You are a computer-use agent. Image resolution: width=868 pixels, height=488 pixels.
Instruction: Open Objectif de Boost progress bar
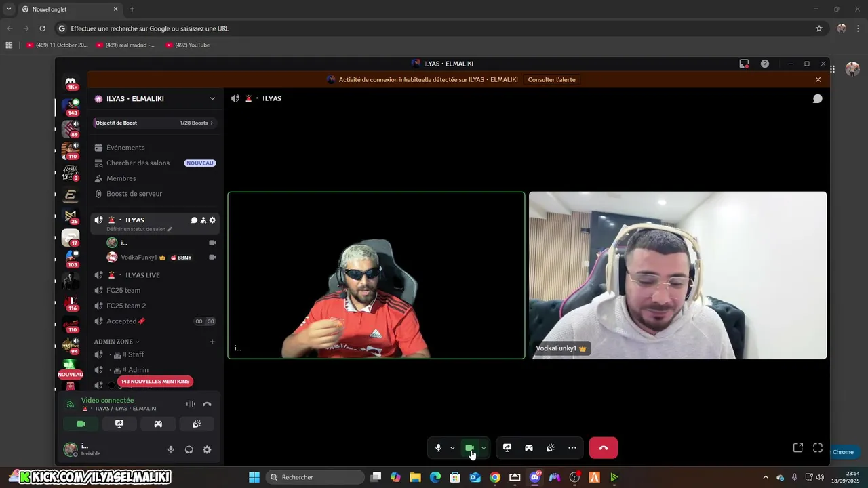pyautogui.click(x=155, y=123)
